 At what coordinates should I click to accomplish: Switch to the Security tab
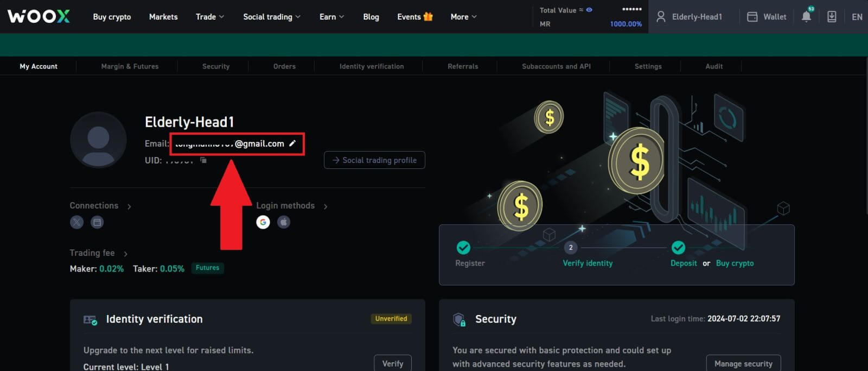(216, 66)
